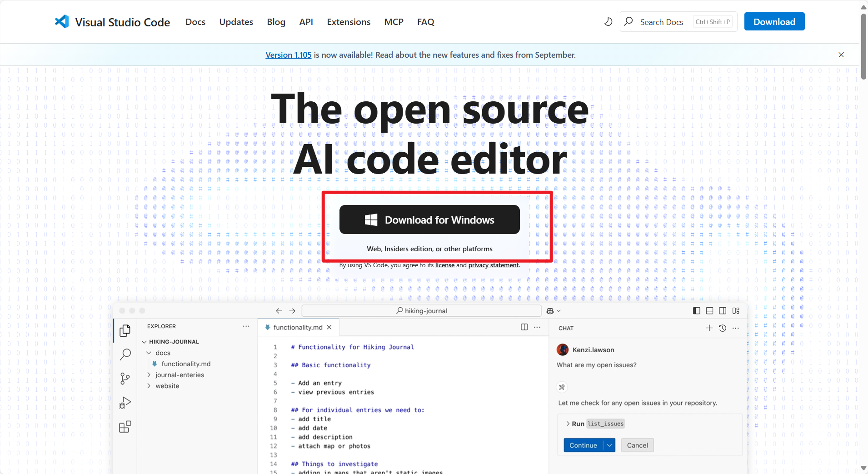Screen dimensions: 868x474
Task: Toggle the bottom panel layout icon
Action: 709,311
